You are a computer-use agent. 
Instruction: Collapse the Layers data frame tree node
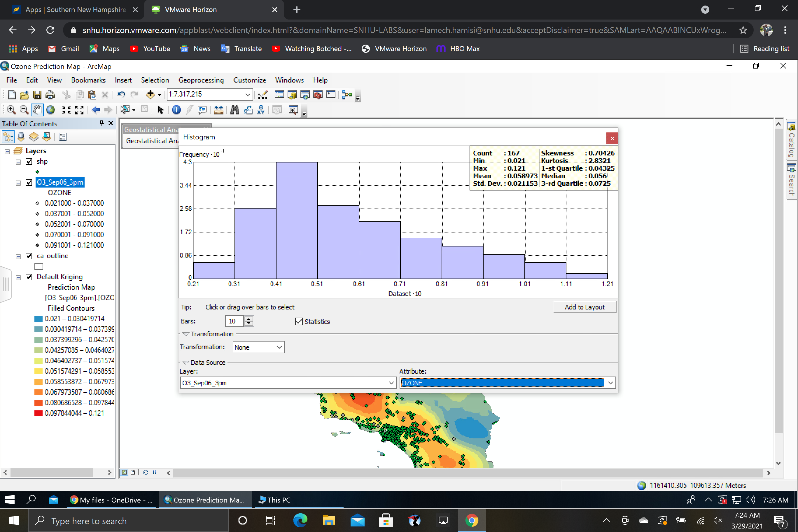click(x=7, y=151)
